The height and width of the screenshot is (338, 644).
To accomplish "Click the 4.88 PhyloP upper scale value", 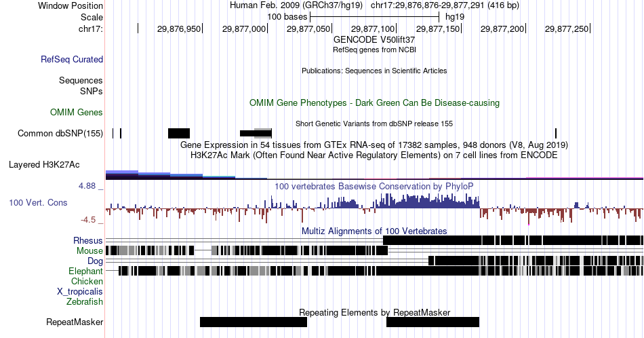I will tap(87, 186).
